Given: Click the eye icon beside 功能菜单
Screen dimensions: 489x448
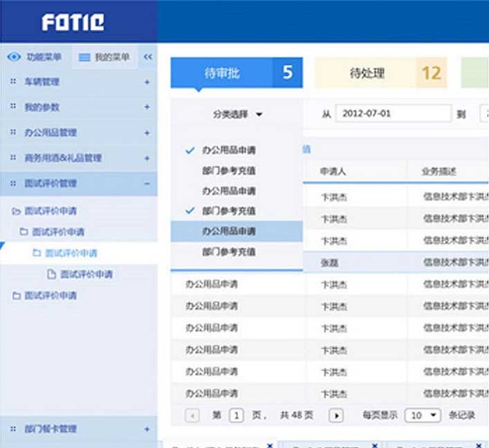Looking at the screenshot, I should (x=14, y=57).
